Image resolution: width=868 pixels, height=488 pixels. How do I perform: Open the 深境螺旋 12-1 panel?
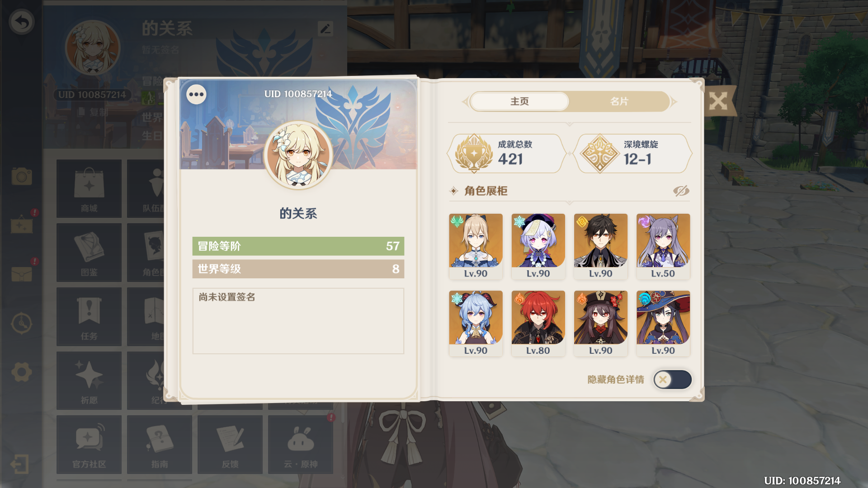tap(633, 154)
